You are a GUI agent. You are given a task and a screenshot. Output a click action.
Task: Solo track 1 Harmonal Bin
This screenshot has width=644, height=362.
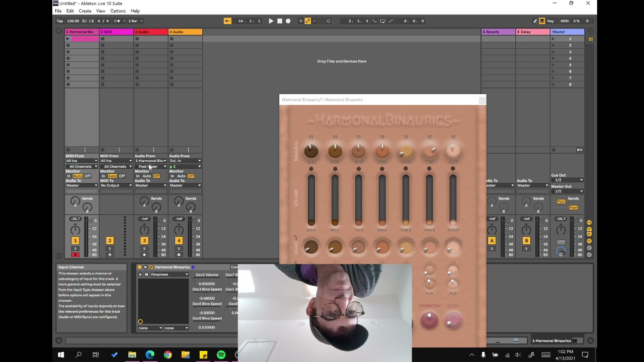coord(75,249)
